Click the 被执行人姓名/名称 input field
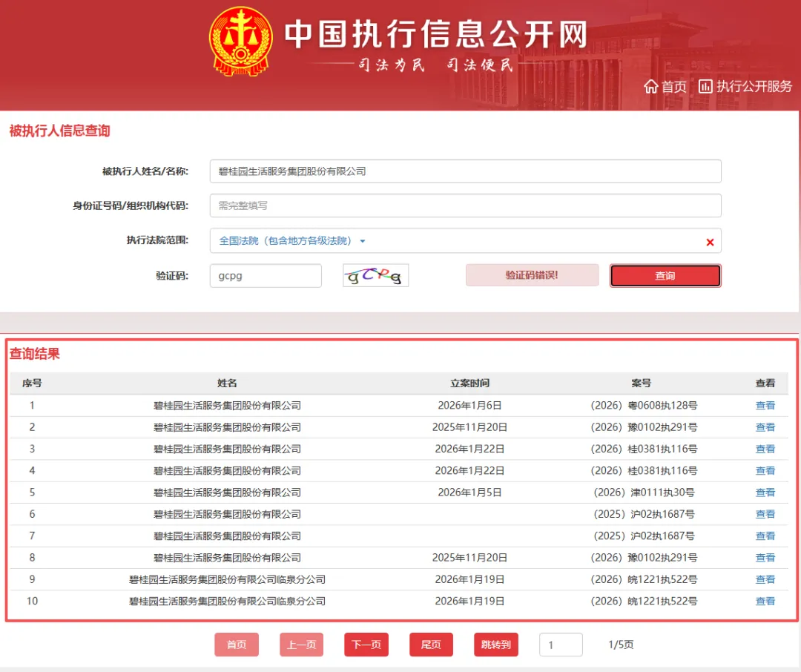Viewport: 801px width, 672px height. 465,171
